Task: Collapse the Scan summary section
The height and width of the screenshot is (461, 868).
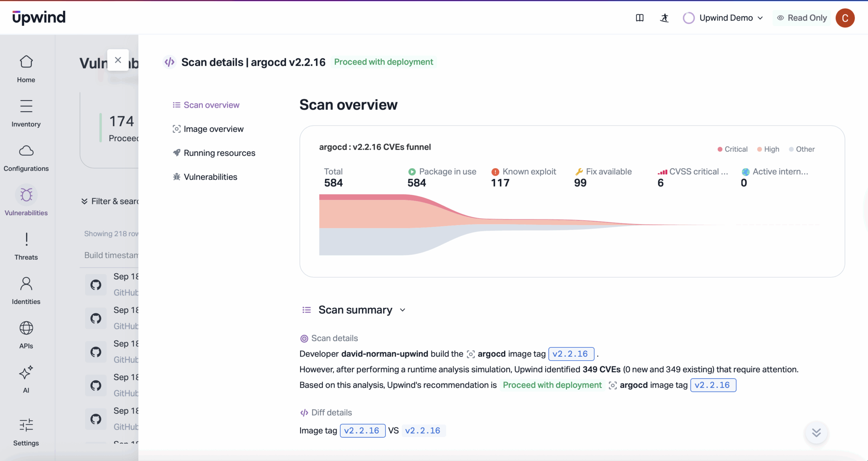Action: tap(402, 310)
